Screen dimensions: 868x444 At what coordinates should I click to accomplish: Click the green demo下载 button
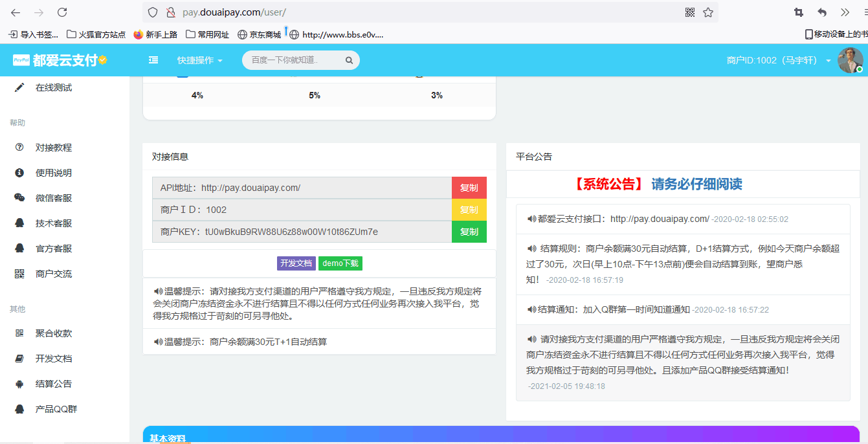pos(340,263)
